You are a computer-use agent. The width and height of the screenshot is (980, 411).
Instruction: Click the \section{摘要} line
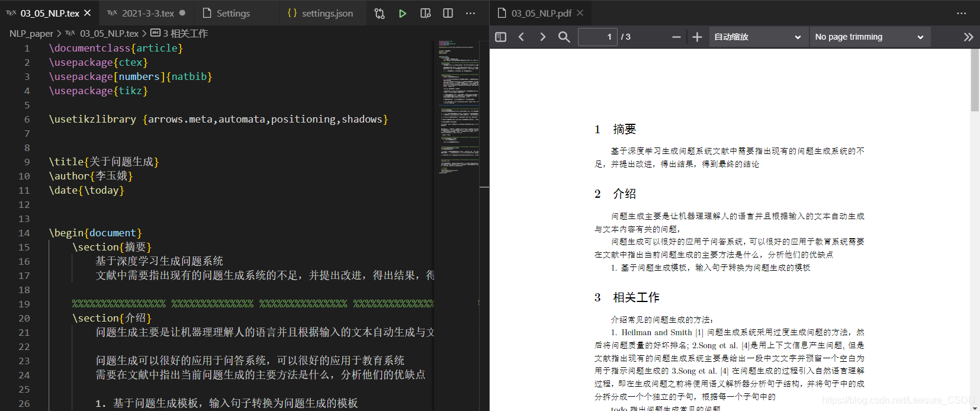(x=112, y=247)
